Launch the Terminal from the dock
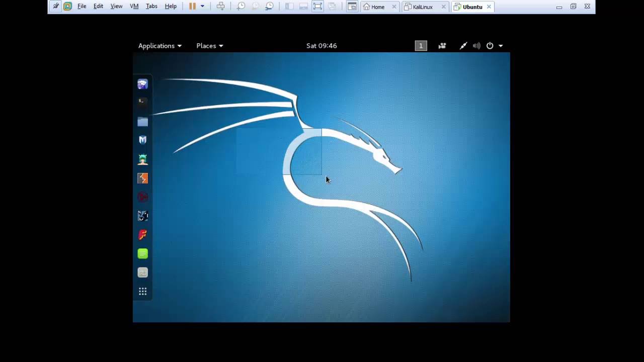 [143, 102]
